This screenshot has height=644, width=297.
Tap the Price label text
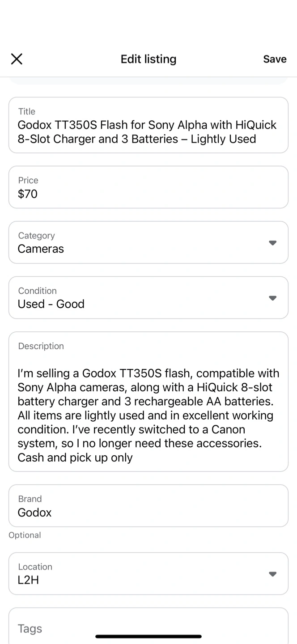pos(28,180)
